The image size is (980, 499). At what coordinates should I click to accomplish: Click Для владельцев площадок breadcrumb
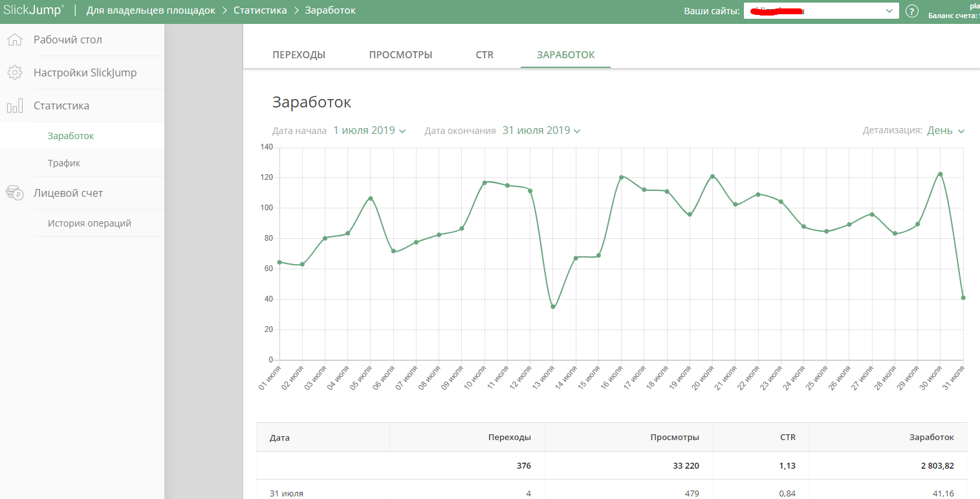(151, 10)
